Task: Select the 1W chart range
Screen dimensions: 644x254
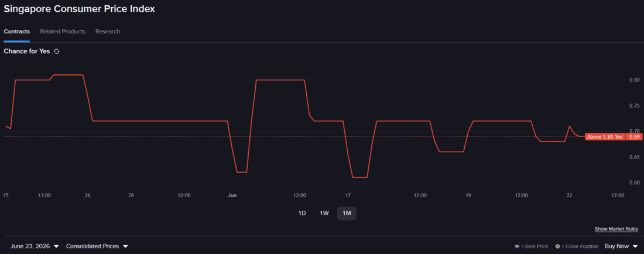Action: tap(324, 214)
